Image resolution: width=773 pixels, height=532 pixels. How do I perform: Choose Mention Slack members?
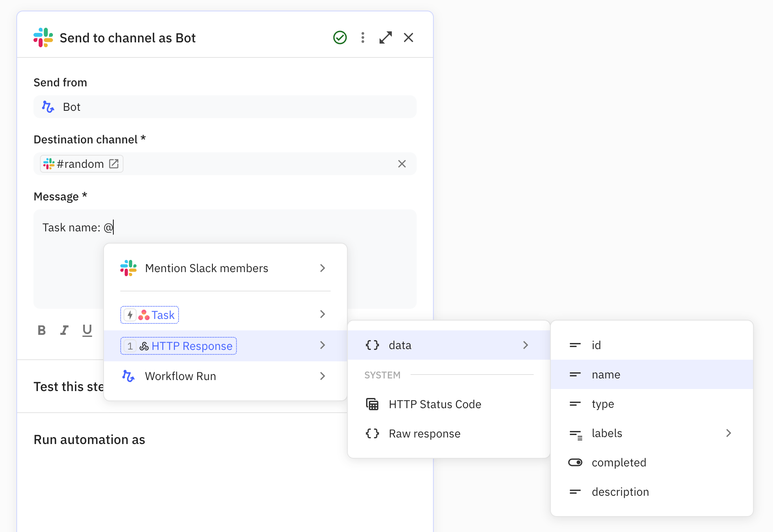(x=225, y=268)
